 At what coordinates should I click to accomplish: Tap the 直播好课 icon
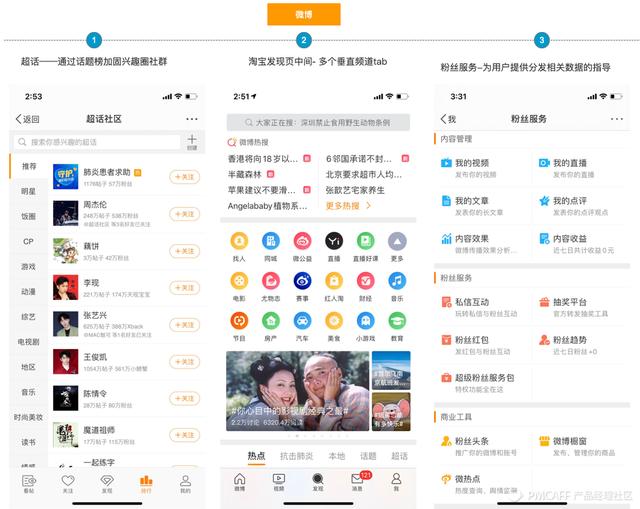[366, 241]
